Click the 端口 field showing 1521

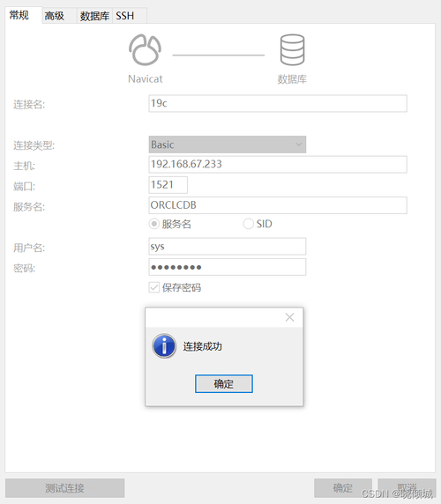168,185
